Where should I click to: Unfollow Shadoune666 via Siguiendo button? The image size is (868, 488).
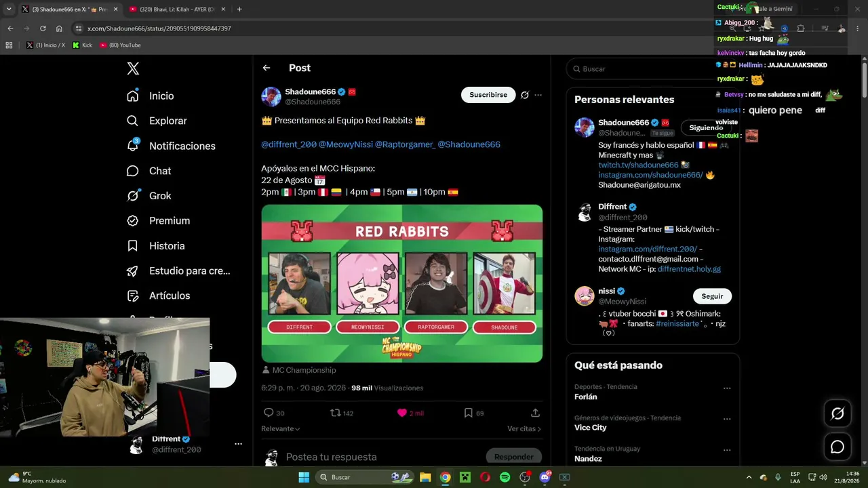(706, 127)
